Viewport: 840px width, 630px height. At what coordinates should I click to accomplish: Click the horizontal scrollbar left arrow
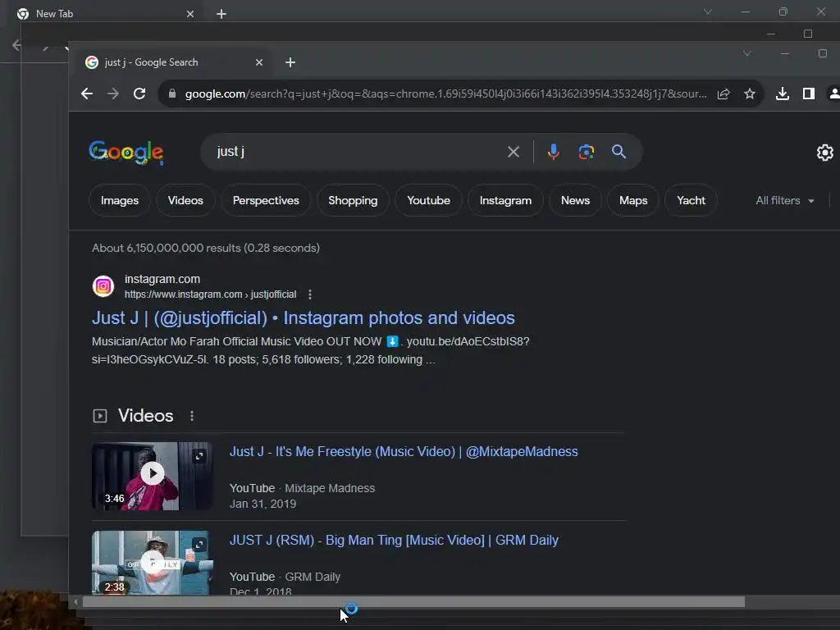click(75, 602)
